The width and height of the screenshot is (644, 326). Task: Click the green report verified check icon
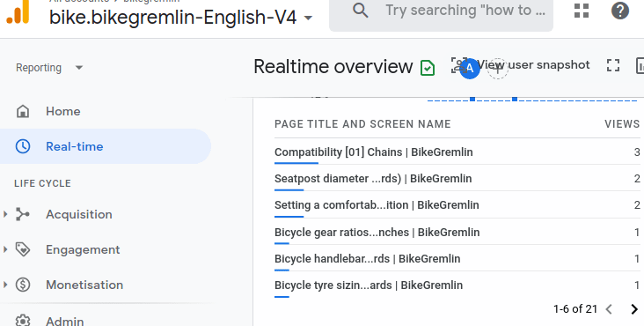[428, 68]
